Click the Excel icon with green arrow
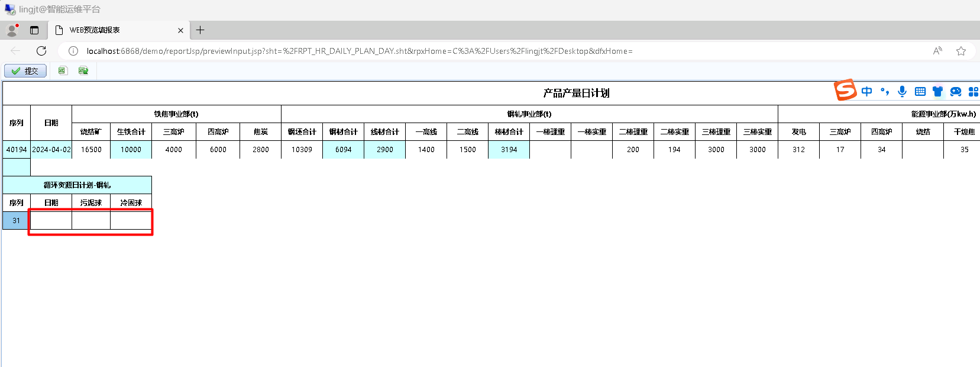 pyautogui.click(x=83, y=71)
